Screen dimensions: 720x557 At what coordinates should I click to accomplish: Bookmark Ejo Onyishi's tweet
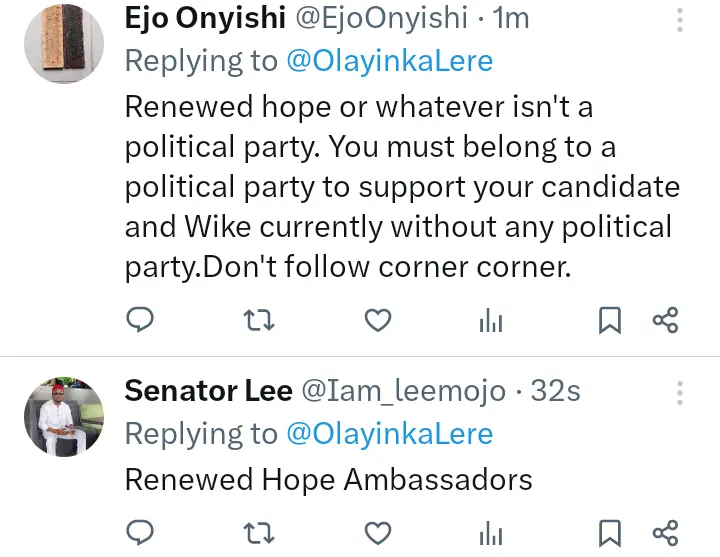pyautogui.click(x=609, y=320)
